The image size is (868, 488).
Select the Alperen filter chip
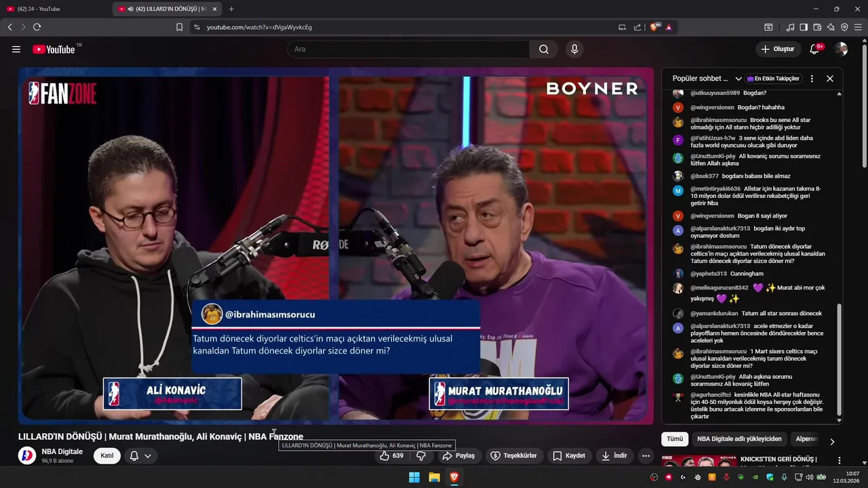click(x=806, y=439)
